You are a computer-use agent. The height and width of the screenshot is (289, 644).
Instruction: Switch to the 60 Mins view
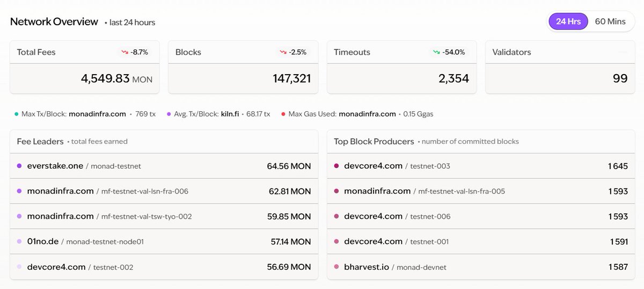[x=610, y=21]
